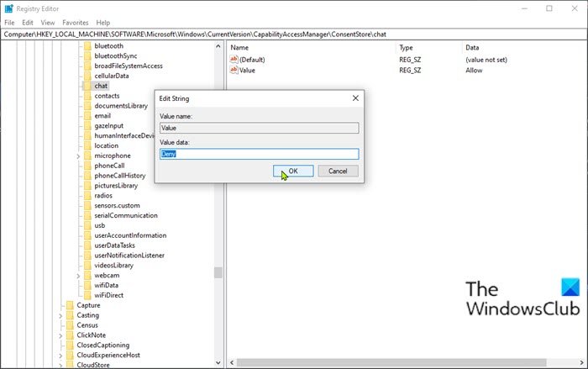
Task: Click the tree pane vertical scrollbar thumb
Action: pyautogui.click(x=218, y=272)
